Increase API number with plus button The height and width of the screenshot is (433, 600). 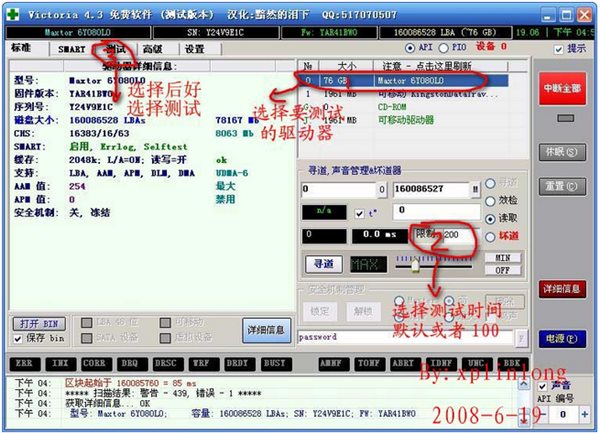(585, 414)
